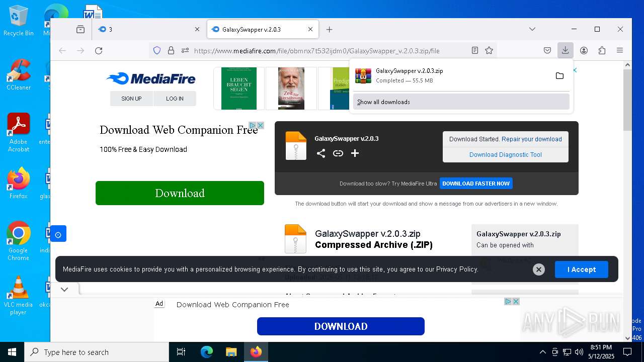Open downloaded GalaxySwapper v.2.0.3.zip entry
The width and height of the screenshot is (644, 362).
click(449, 75)
